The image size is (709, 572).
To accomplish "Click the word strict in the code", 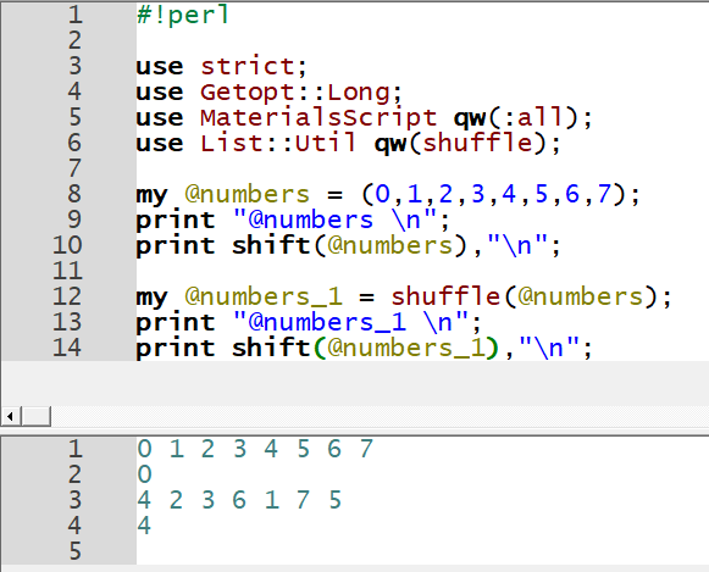I will coord(248,67).
